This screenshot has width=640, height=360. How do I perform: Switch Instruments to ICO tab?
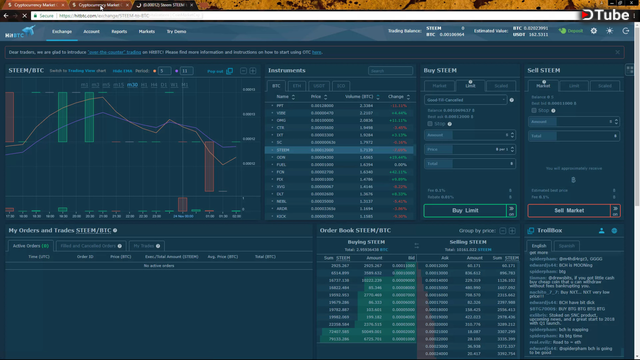coord(341,86)
